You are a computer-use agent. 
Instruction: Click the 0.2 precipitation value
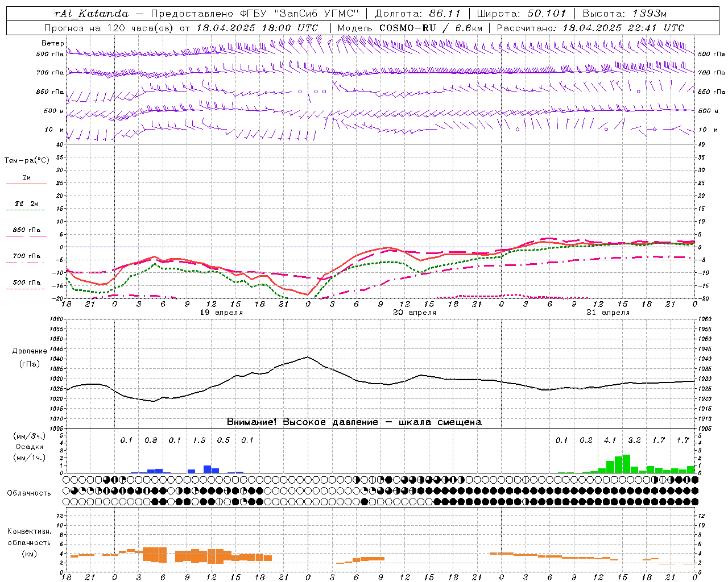(x=586, y=440)
